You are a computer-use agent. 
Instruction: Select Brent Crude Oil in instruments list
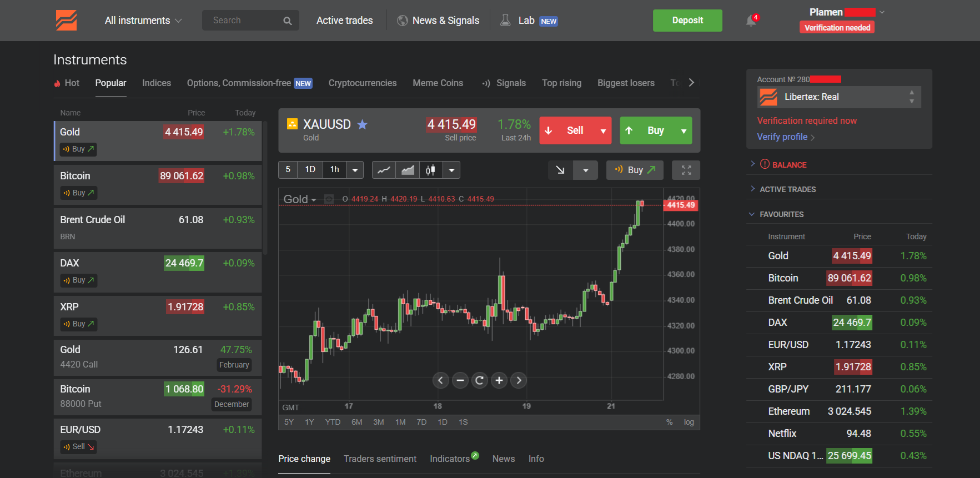[158, 228]
